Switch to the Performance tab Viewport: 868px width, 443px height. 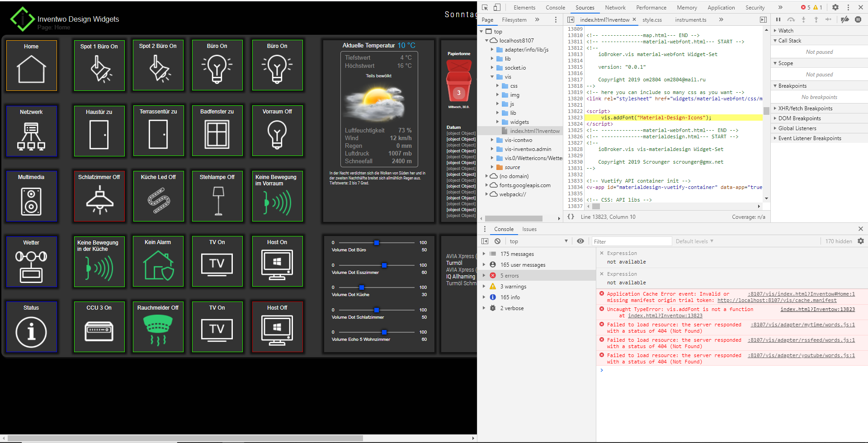(x=651, y=8)
